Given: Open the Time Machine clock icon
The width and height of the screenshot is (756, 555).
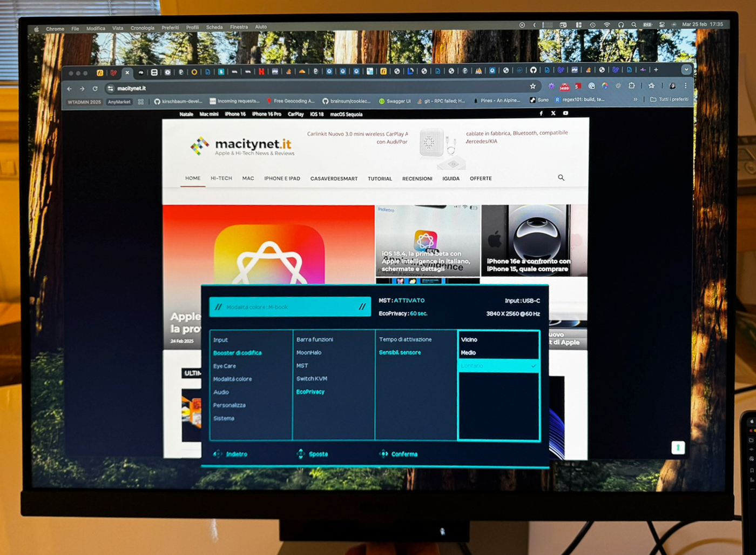Looking at the screenshot, I should (592, 25).
